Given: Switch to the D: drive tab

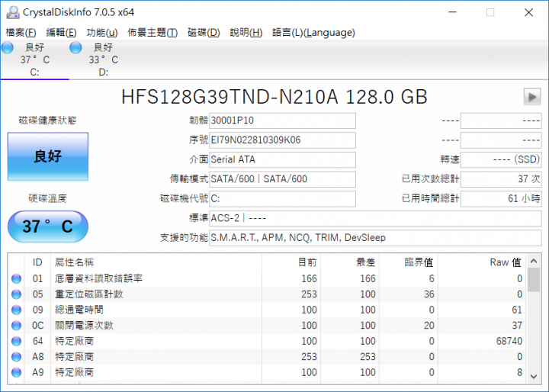Looking at the screenshot, I should coord(103,60).
